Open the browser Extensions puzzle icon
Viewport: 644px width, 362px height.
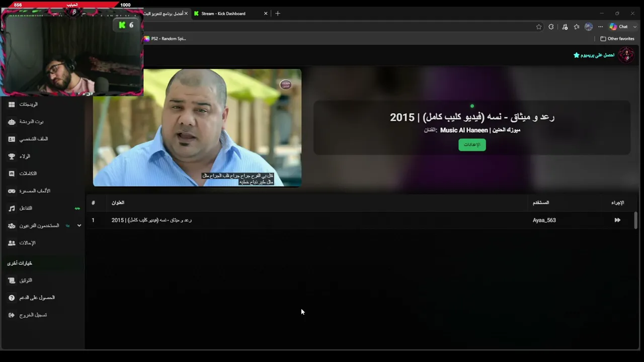[551, 27]
